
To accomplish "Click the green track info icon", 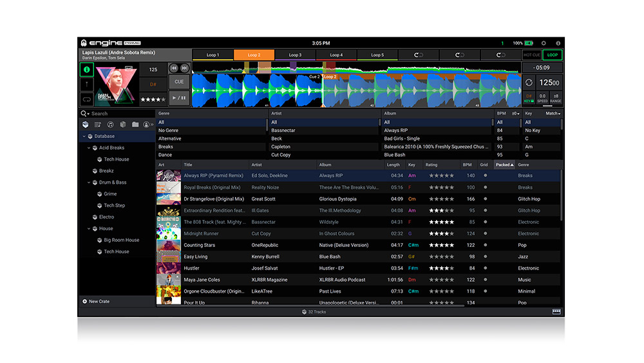I will click(x=86, y=68).
